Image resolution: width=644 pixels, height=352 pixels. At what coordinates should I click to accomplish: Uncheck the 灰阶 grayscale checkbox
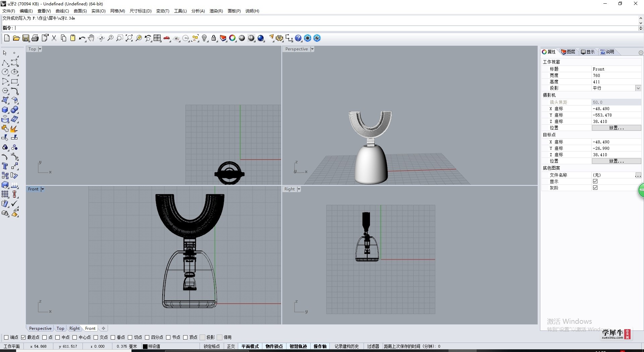pos(595,188)
